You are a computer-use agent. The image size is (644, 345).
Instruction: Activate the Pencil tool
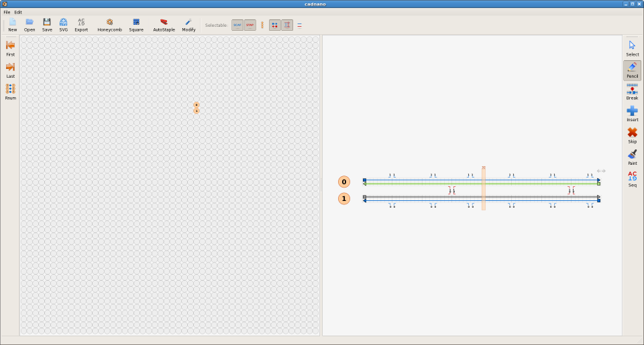pos(632,70)
